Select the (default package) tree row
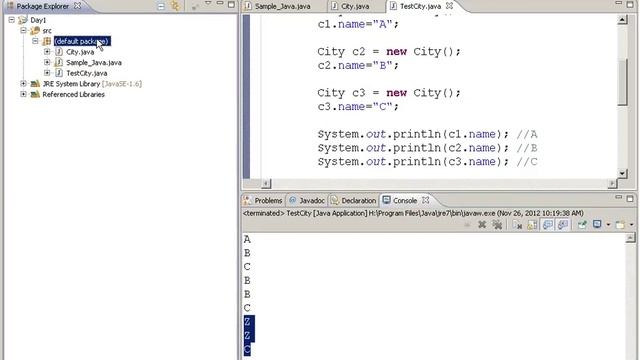Viewport: 640px width, 360px height. click(82, 41)
